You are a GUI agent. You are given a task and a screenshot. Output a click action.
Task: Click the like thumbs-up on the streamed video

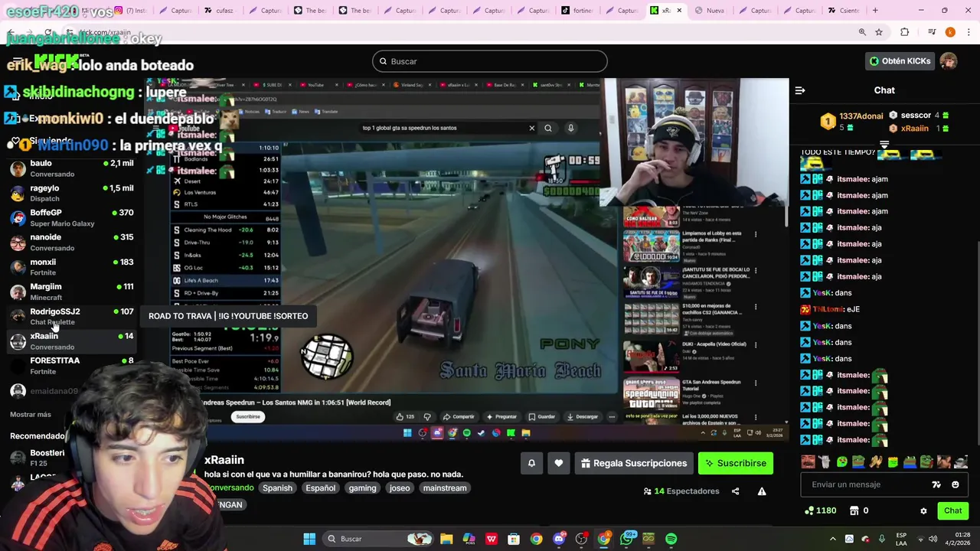[405, 416]
